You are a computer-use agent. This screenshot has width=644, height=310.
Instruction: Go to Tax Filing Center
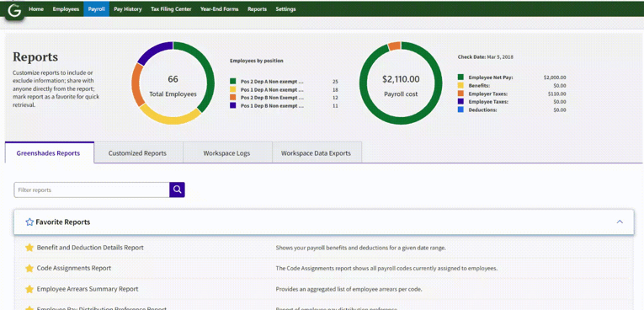tap(171, 9)
